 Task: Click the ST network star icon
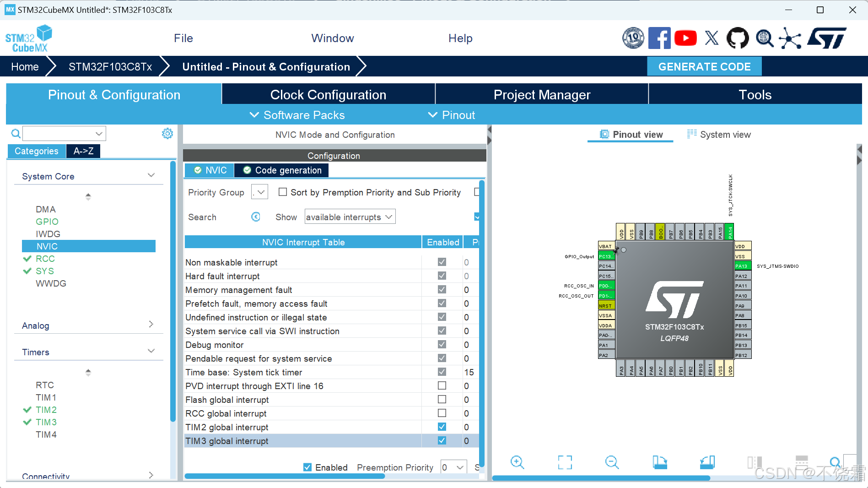790,38
